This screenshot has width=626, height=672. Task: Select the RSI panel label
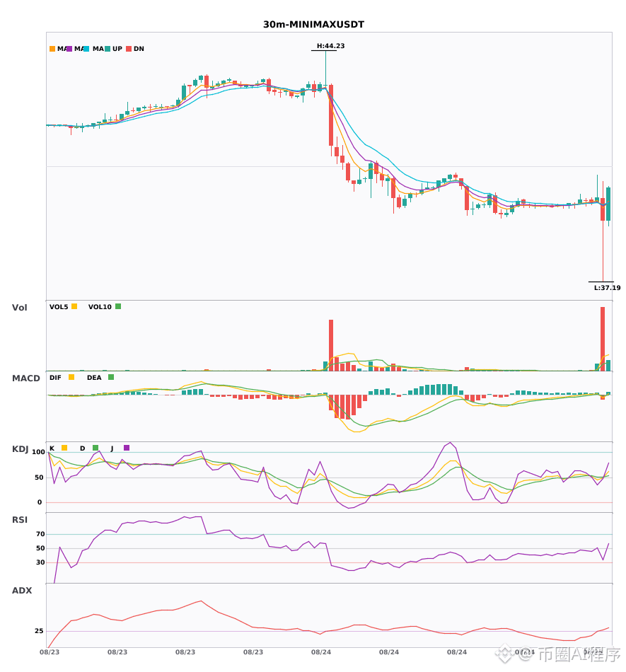20,519
